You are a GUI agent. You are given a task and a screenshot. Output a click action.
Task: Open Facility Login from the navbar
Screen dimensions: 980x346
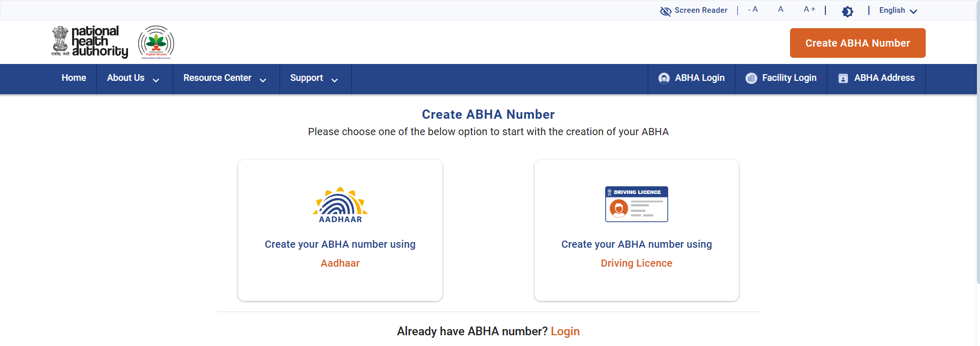click(x=781, y=78)
